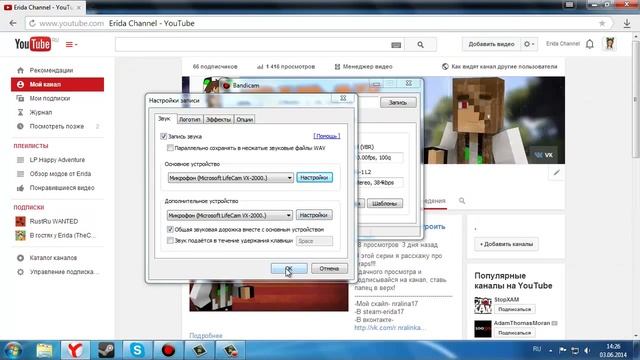Open Skype from the taskbar

137,350
